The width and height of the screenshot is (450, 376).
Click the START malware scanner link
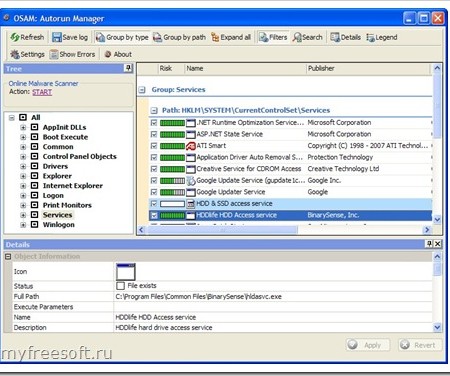coord(42,92)
